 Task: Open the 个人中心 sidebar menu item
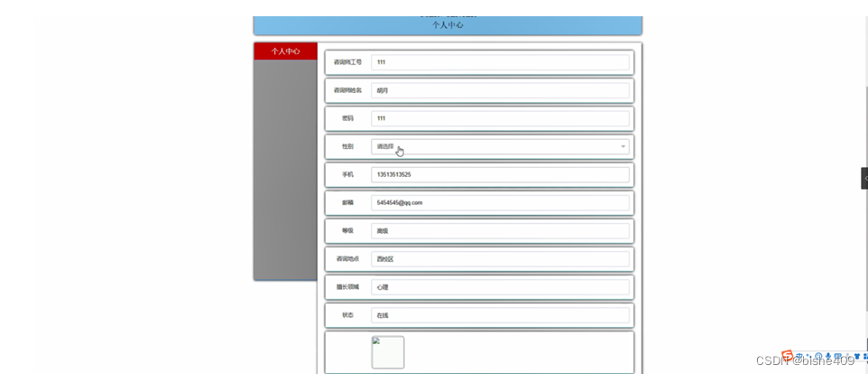pyautogui.click(x=286, y=51)
